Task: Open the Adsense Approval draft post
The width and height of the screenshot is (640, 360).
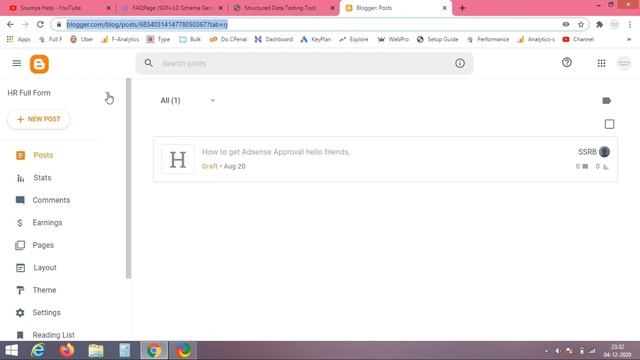Action: [x=276, y=152]
